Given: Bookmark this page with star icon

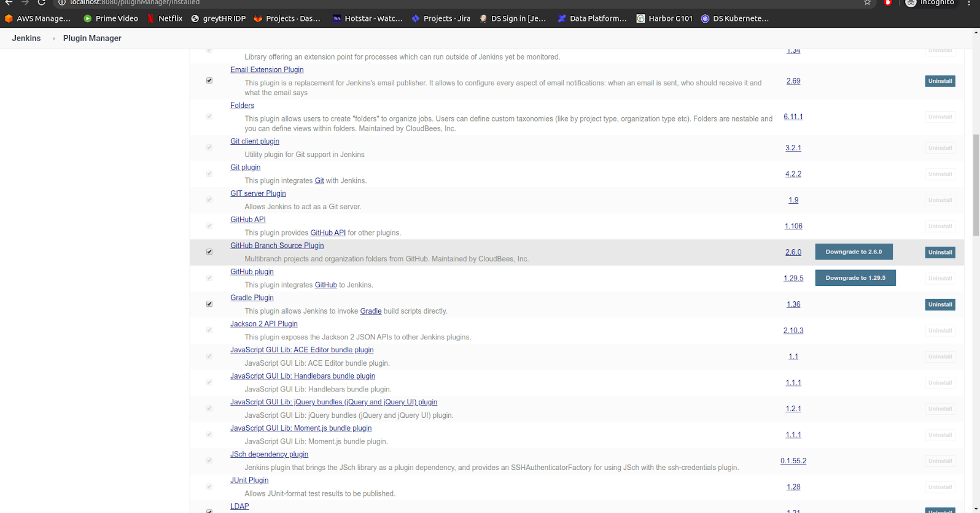Looking at the screenshot, I should click(x=867, y=2).
